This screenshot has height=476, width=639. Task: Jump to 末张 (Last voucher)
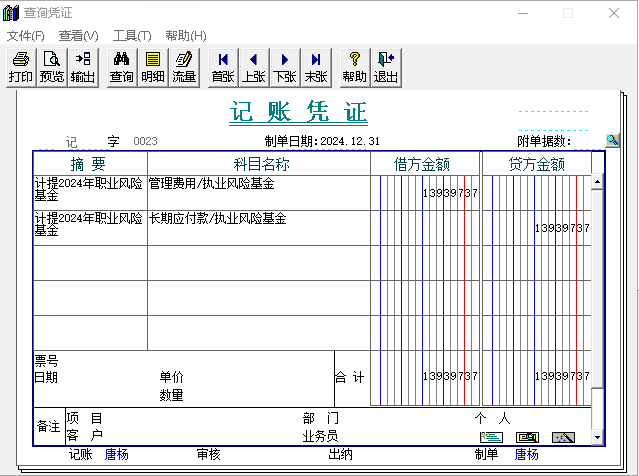[316, 67]
